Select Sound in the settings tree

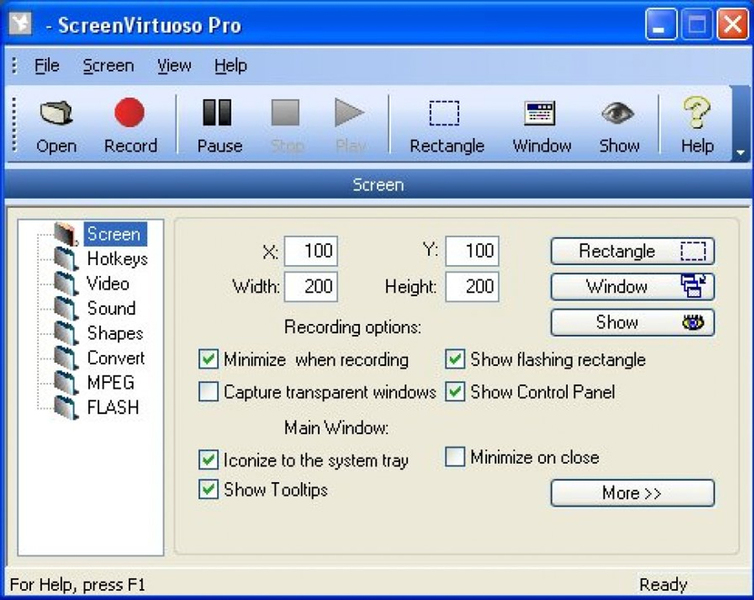(111, 308)
